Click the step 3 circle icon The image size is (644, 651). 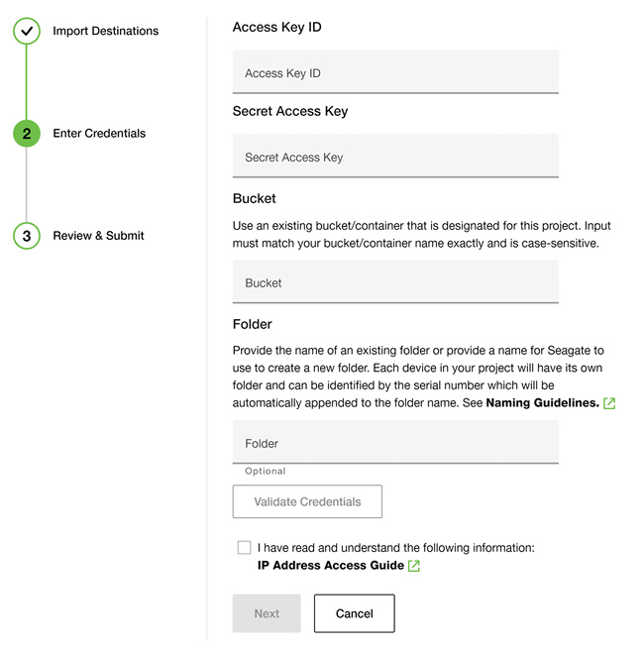(27, 236)
